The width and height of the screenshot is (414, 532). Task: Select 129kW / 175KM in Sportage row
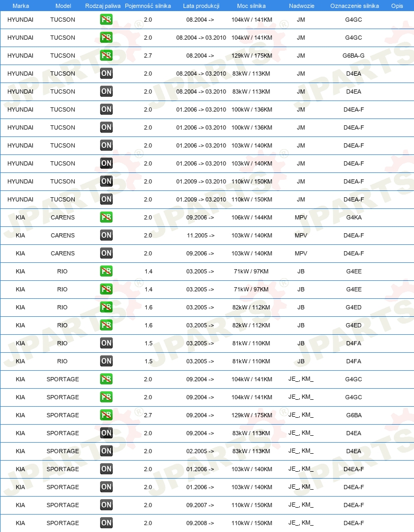pyautogui.click(x=251, y=415)
